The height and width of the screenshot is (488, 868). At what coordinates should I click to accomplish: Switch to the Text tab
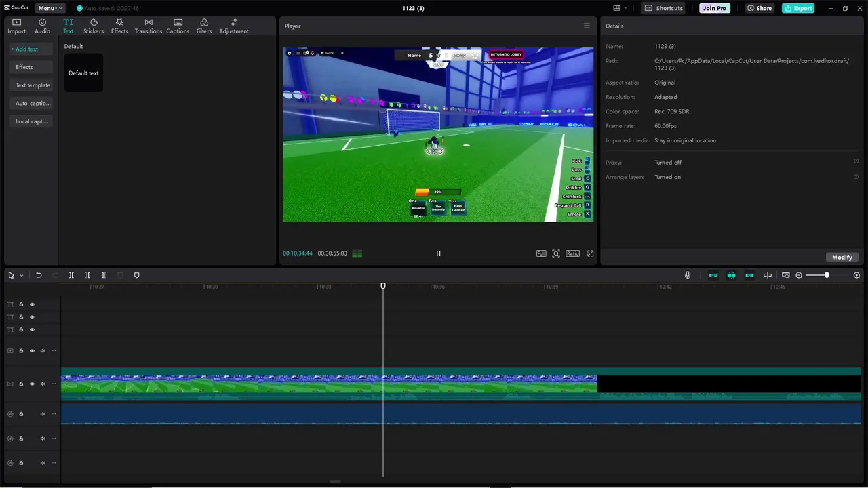[x=68, y=26]
